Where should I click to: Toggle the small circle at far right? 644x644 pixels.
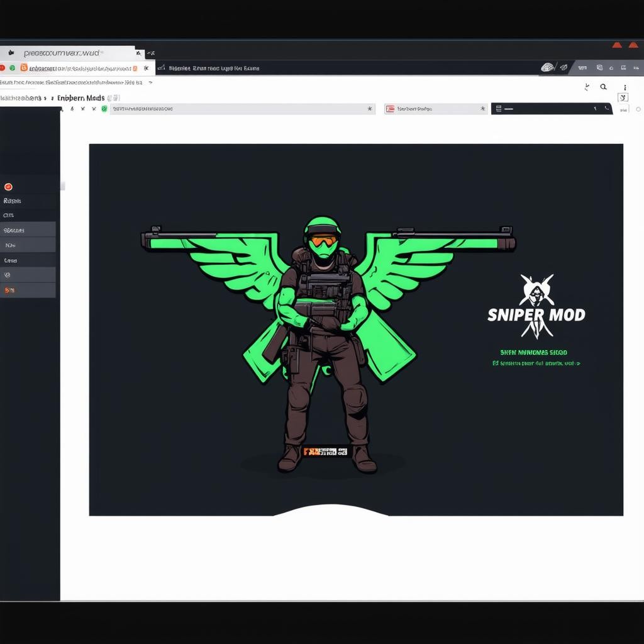638,109
